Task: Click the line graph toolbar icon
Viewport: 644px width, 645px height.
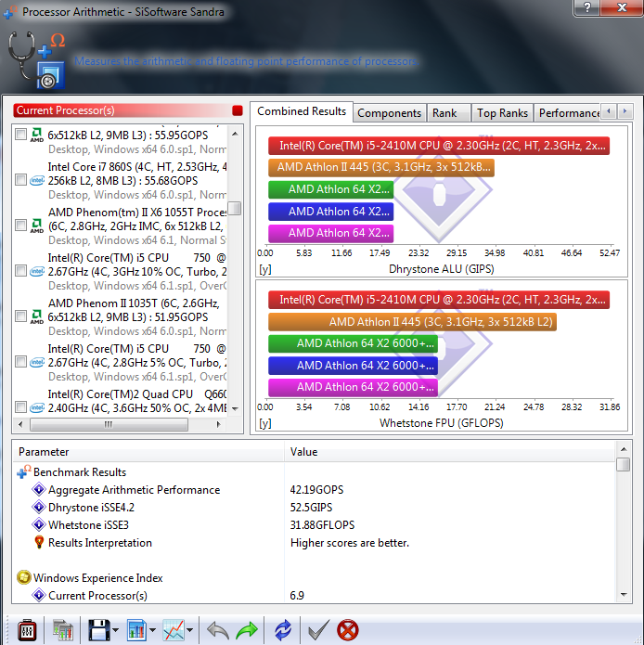Action: coord(174,630)
